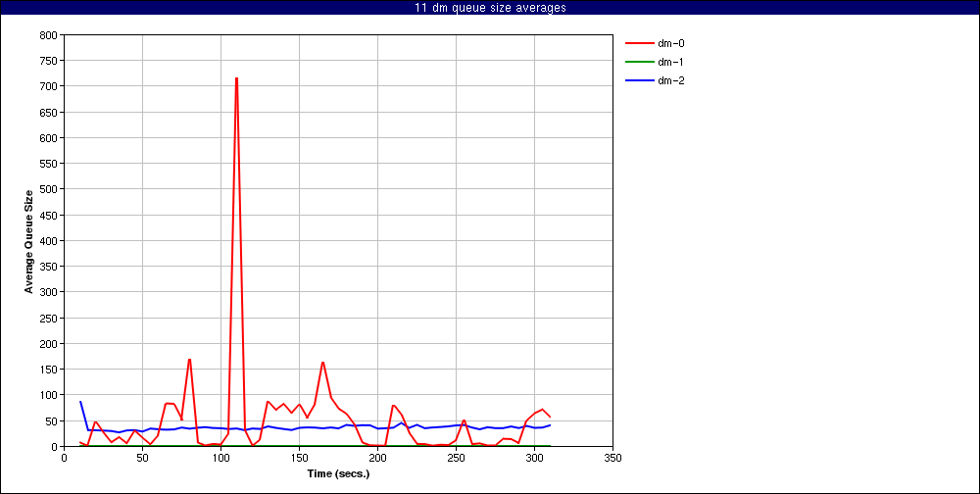The height and width of the screenshot is (494, 980).
Task: Click the x-axis tick label 350
Action: (613, 458)
